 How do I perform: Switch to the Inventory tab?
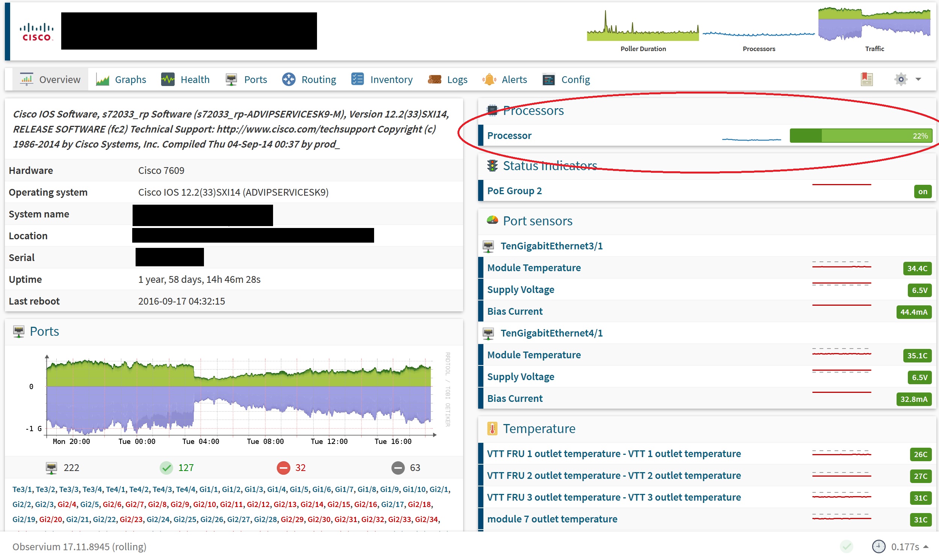pyautogui.click(x=382, y=79)
